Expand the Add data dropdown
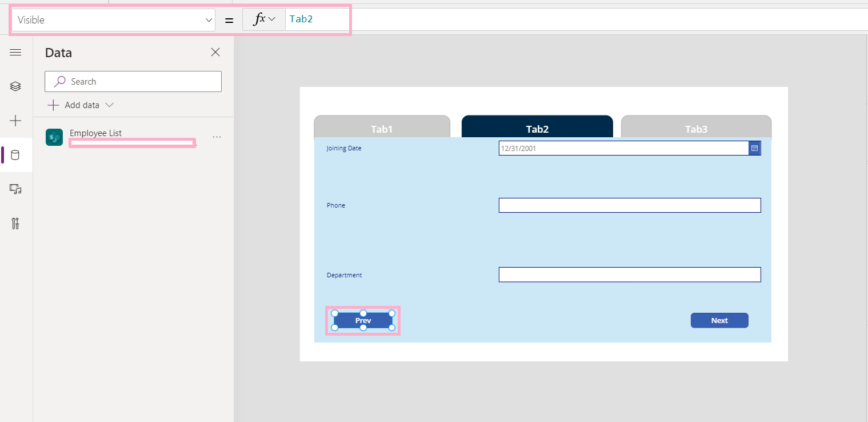 point(109,105)
